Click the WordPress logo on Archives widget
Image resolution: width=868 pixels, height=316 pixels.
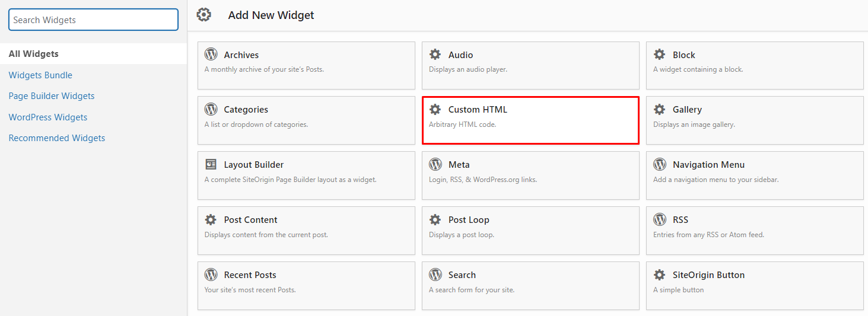[x=211, y=55]
